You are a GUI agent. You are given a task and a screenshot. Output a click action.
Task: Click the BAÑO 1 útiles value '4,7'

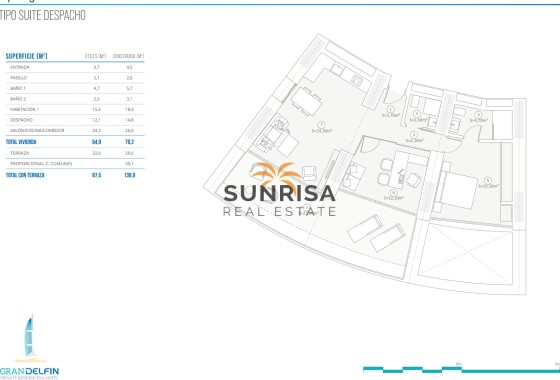pyautogui.click(x=96, y=88)
